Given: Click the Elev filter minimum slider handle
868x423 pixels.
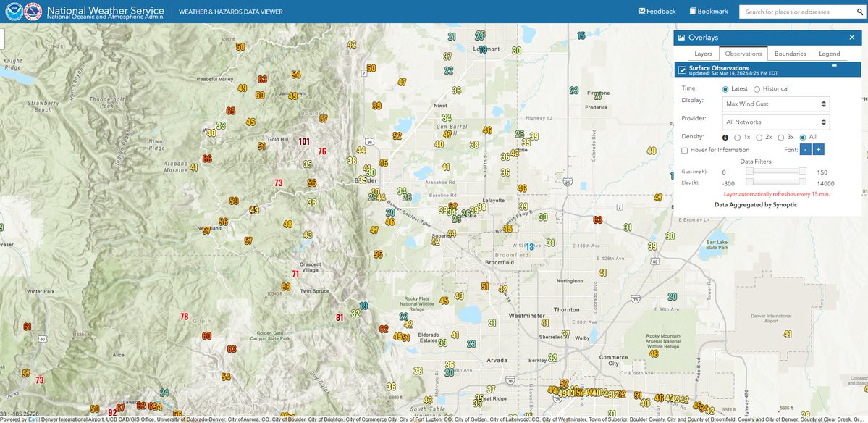Looking at the screenshot, I should [749, 182].
